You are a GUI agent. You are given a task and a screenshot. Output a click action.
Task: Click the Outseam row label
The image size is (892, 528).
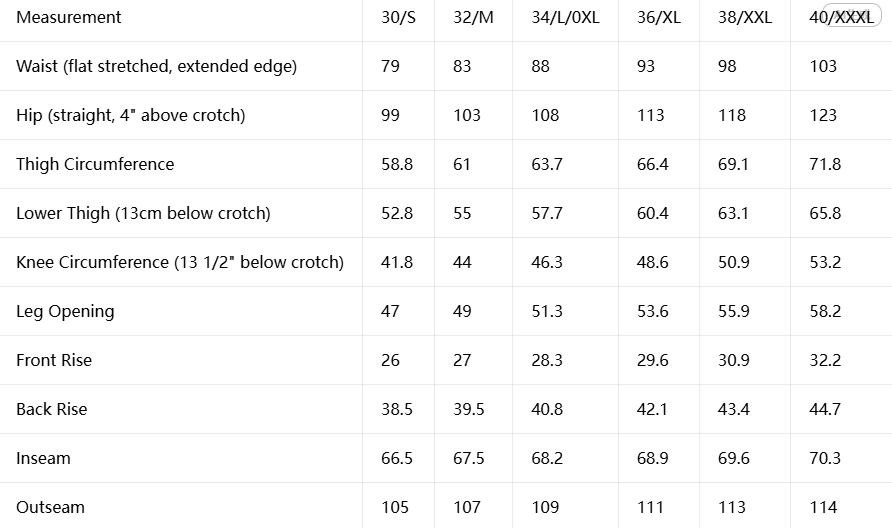tap(50, 507)
